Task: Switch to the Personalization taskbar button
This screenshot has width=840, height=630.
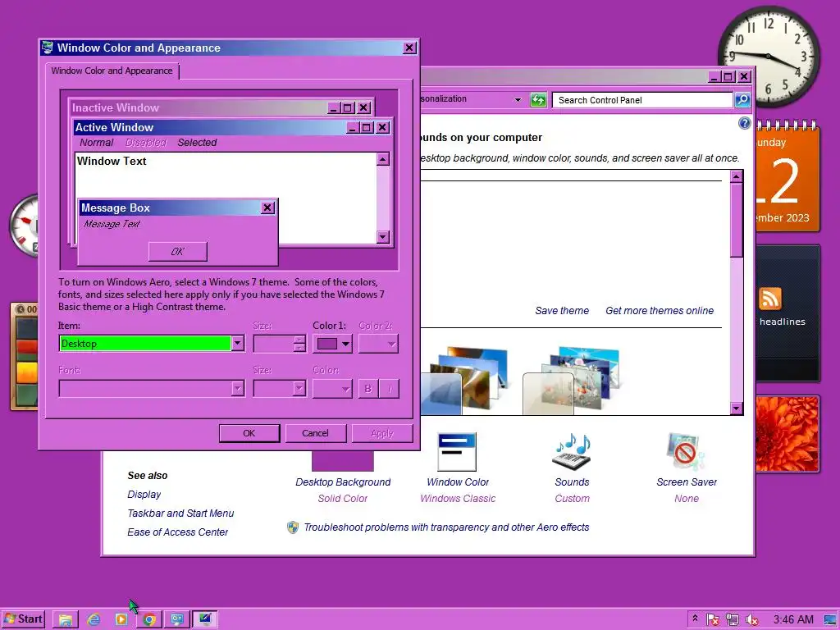Action: pyautogui.click(x=177, y=619)
